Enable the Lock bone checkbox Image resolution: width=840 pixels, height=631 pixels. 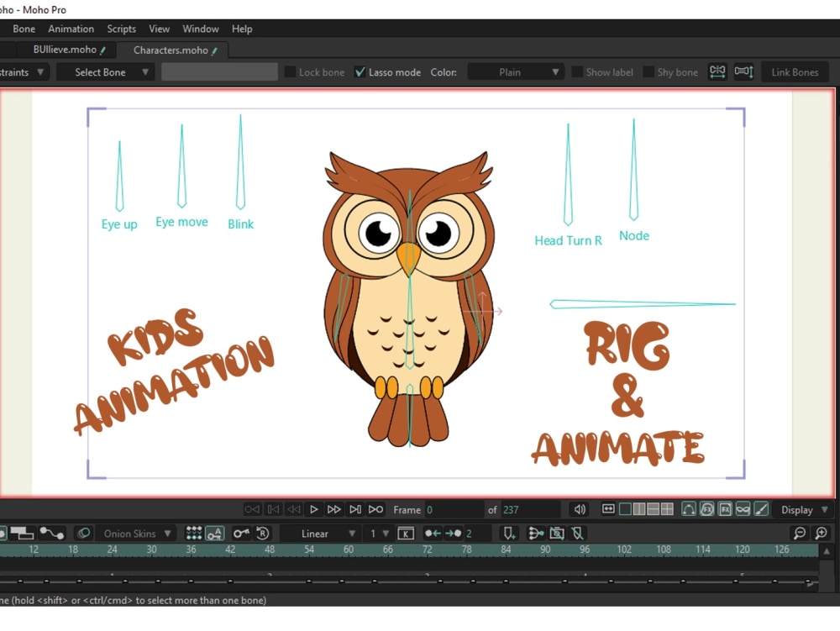click(290, 71)
